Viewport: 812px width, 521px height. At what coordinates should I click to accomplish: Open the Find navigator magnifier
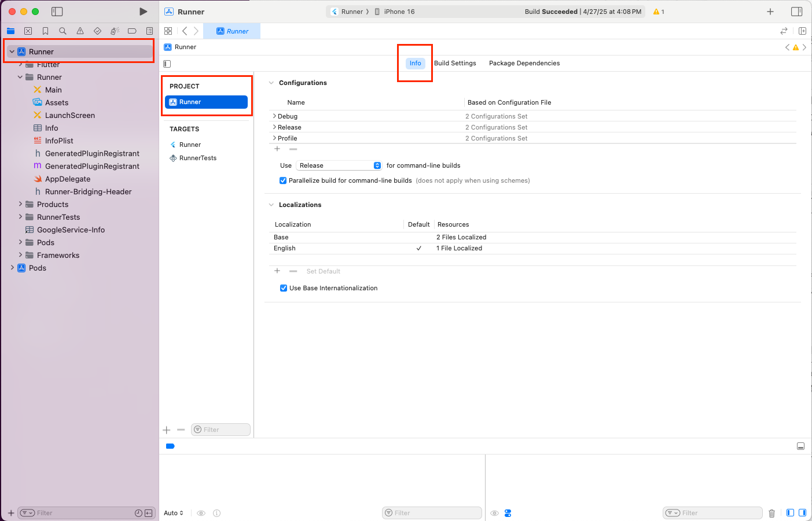pyautogui.click(x=63, y=31)
